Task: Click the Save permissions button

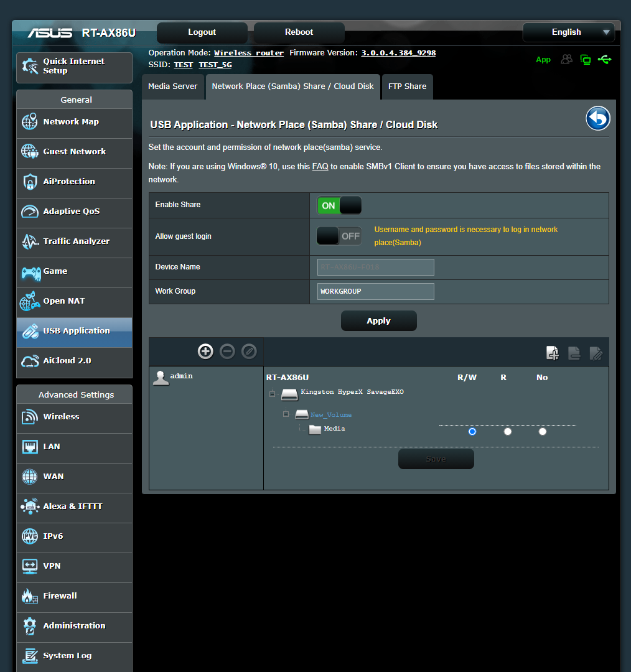Action: tap(436, 459)
